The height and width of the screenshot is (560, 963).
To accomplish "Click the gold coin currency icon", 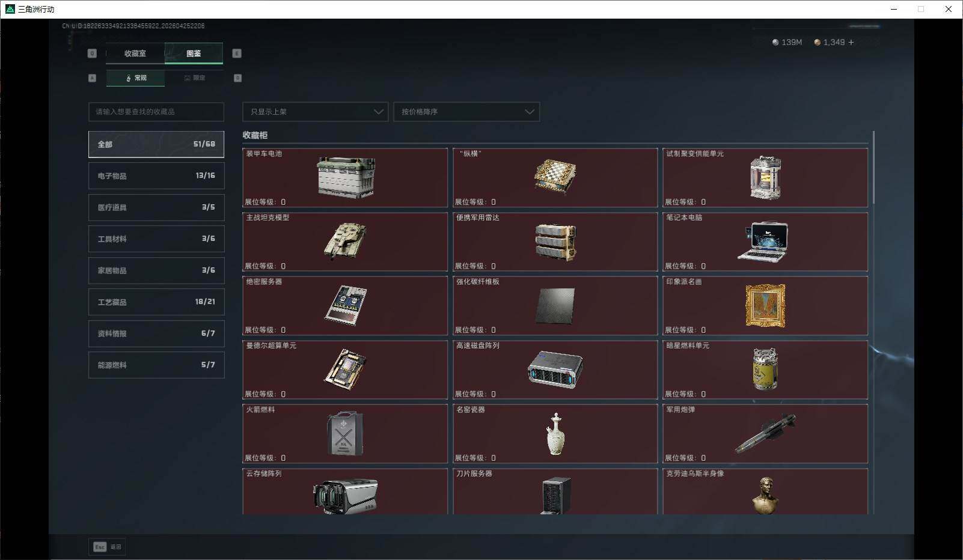I will [818, 42].
